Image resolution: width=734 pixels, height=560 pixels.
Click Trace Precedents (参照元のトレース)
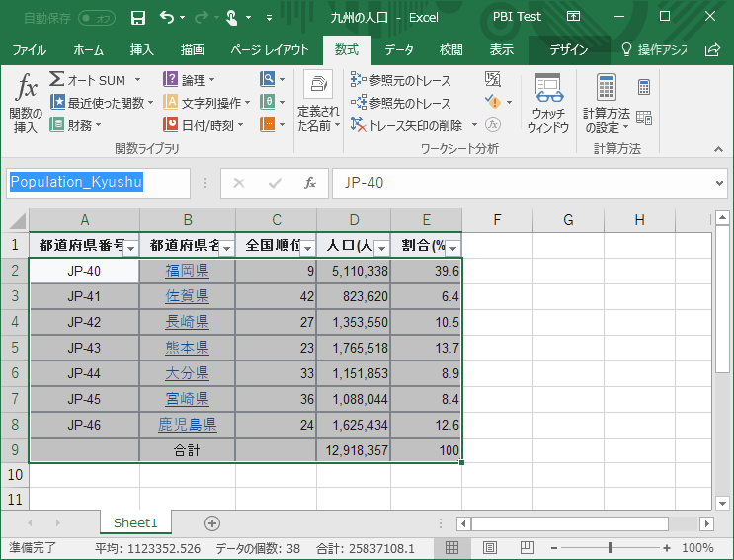401,80
